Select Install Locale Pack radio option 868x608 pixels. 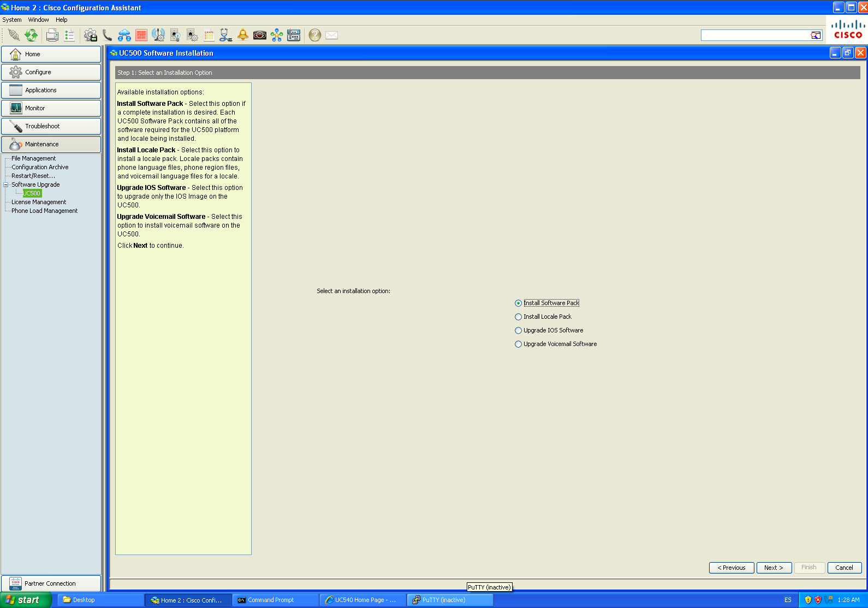[x=543, y=317]
